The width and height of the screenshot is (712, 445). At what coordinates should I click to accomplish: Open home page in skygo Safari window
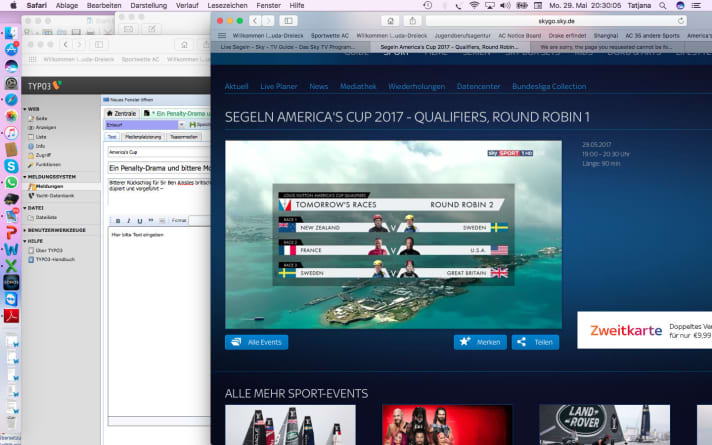click(390, 21)
